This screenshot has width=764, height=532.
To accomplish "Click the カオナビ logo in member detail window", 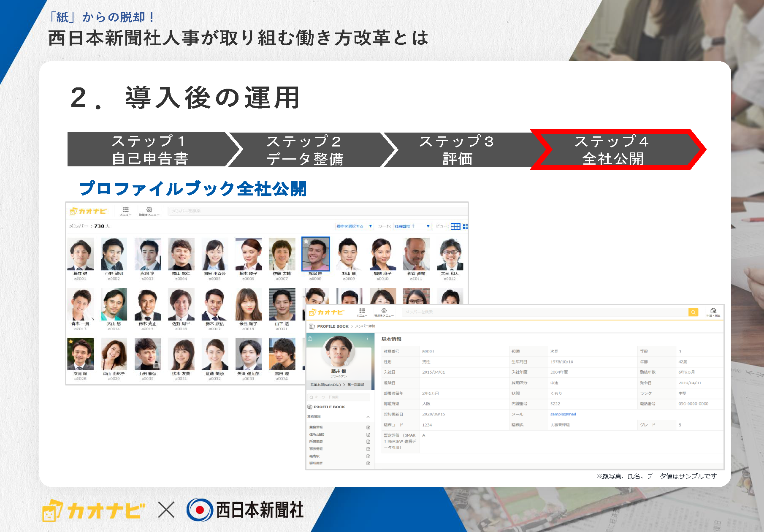I will tap(327, 312).
